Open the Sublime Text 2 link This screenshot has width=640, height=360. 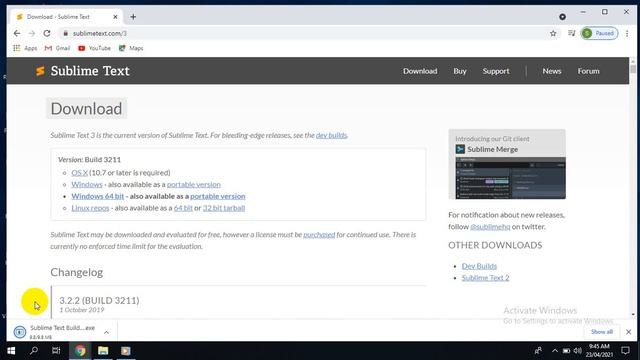click(x=485, y=278)
